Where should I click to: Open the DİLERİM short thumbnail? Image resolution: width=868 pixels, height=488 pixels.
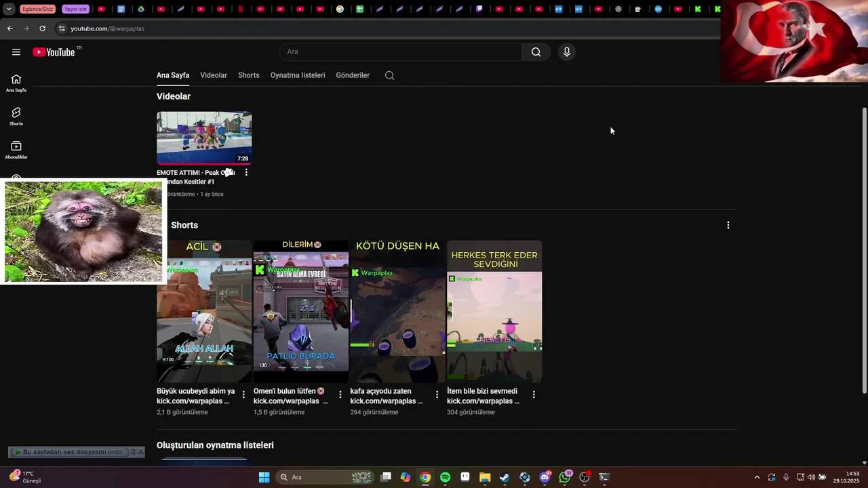click(301, 311)
